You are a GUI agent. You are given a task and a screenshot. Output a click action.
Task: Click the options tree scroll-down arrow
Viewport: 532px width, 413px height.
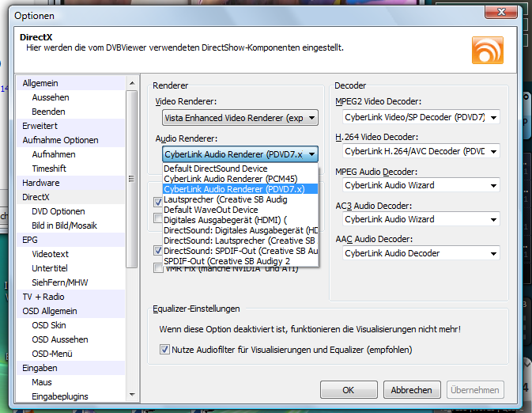[132, 395]
